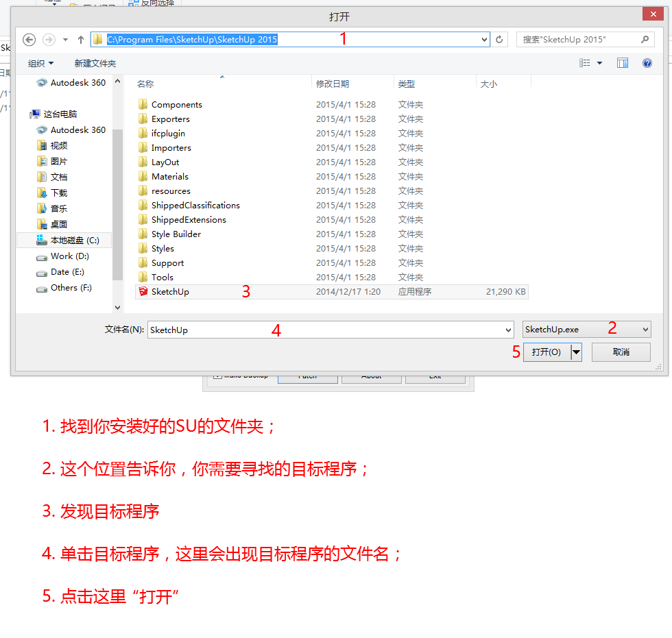Click the Components folder icon

(x=143, y=104)
